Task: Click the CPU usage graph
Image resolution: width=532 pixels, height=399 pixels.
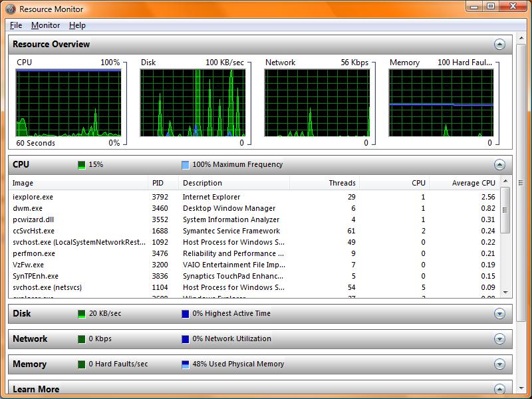Action: click(x=68, y=103)
